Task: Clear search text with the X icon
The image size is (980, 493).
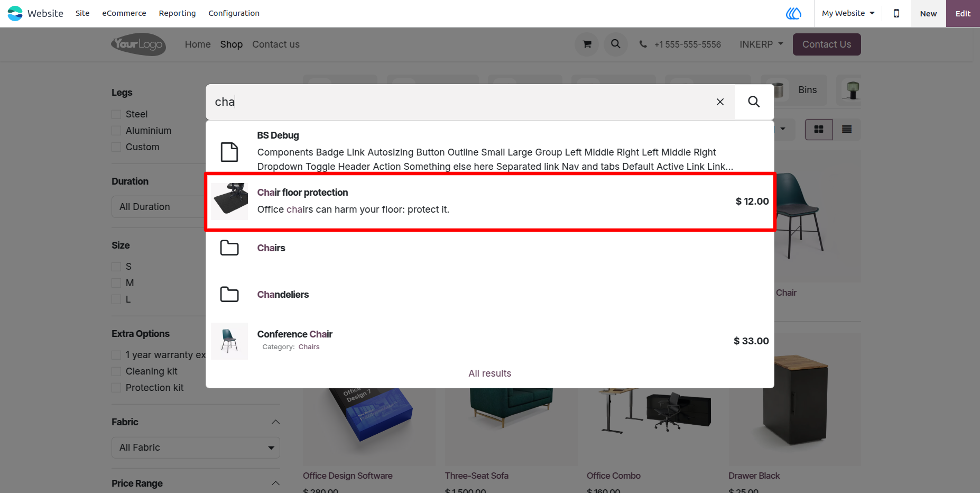Action: [720, 102]
